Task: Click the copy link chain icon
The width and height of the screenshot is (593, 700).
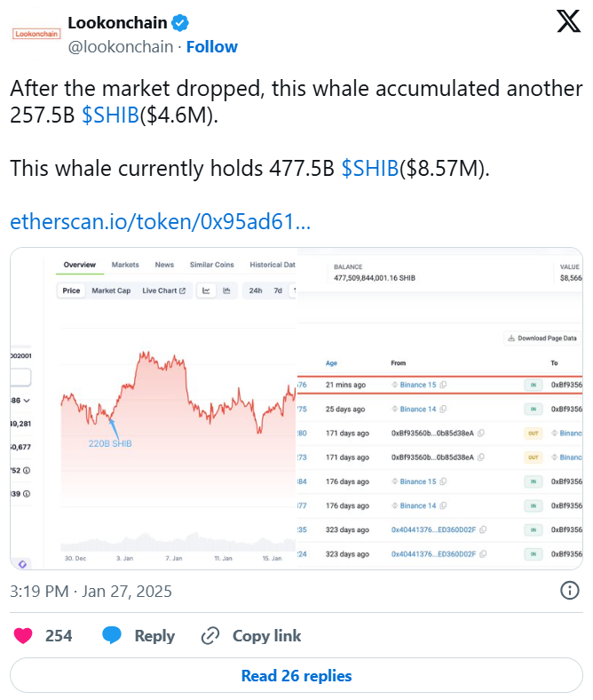Action: (210, 635)
